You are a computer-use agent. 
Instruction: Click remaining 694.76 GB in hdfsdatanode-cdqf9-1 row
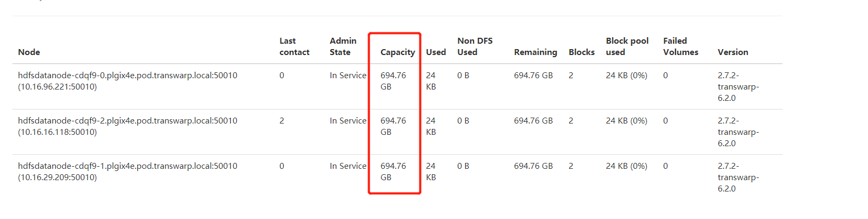point(533,166)
